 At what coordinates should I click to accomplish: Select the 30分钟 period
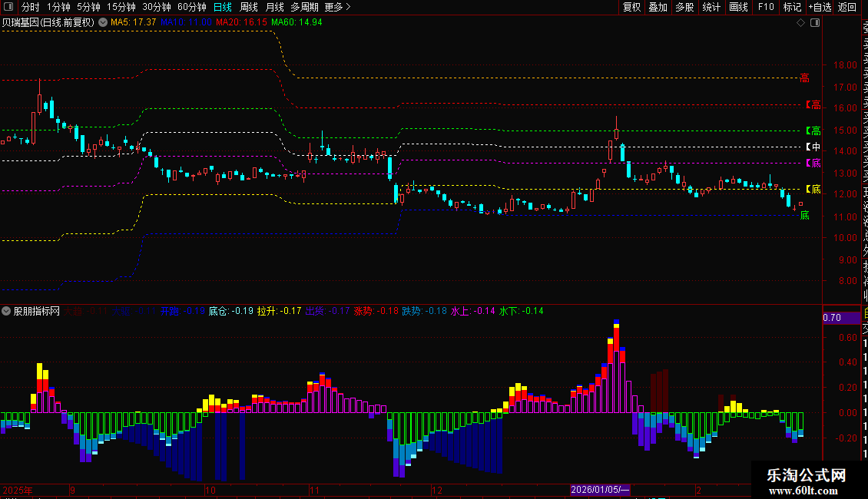157,7
